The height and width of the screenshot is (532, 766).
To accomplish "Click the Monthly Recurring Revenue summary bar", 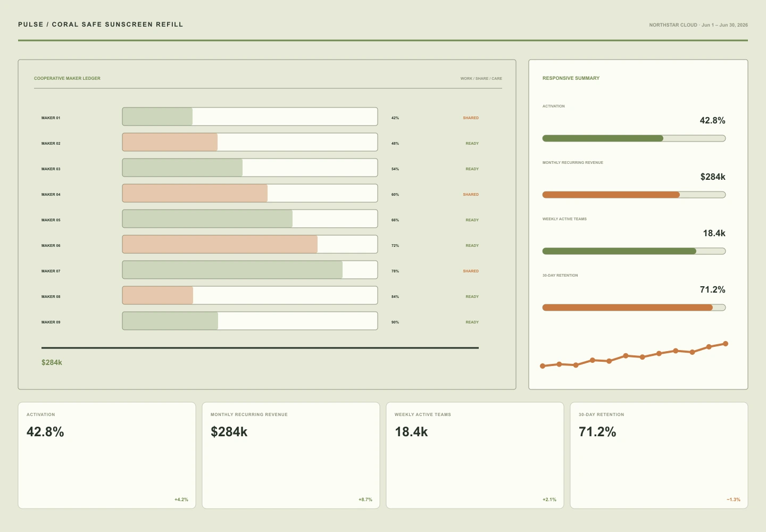I will (x=634, y=195).
